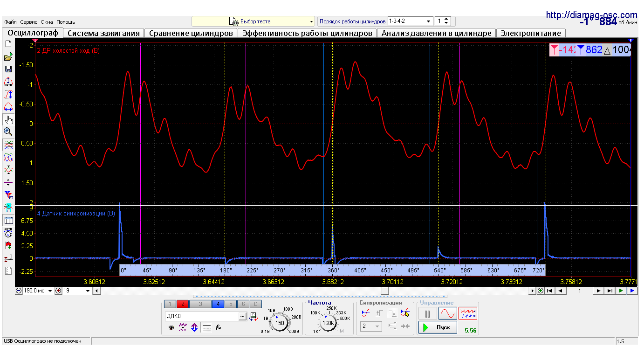Select the hand pan tool
Screen dimensions: 644x347
[x=8, y=119]
